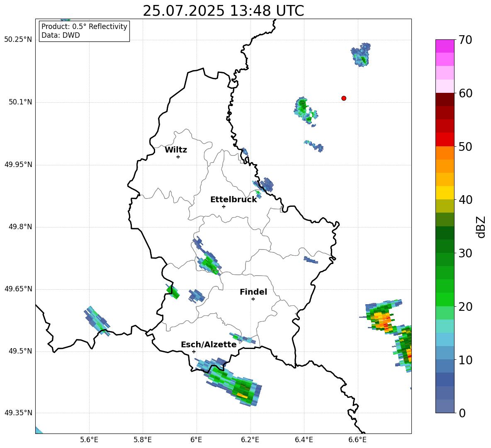Click the bright red colorbar segment above 50
The width and height of the screenshot is (491, 448).
pos(445,140)
